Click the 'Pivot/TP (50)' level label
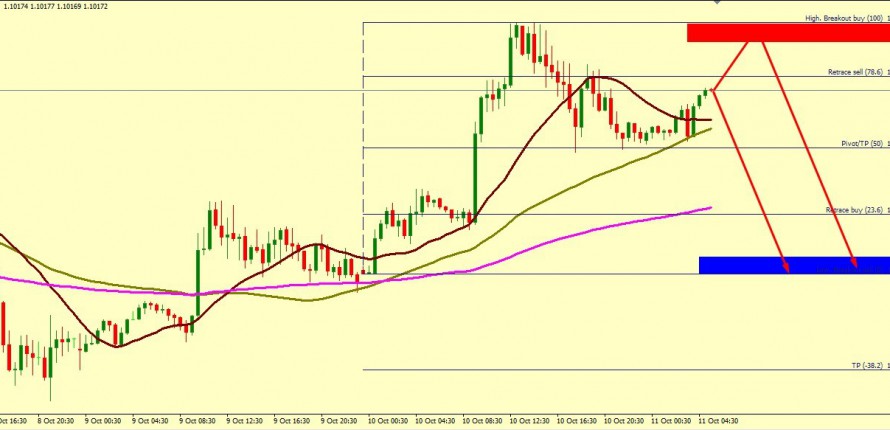This screenshot has height=430, width=890. [860, 144]
